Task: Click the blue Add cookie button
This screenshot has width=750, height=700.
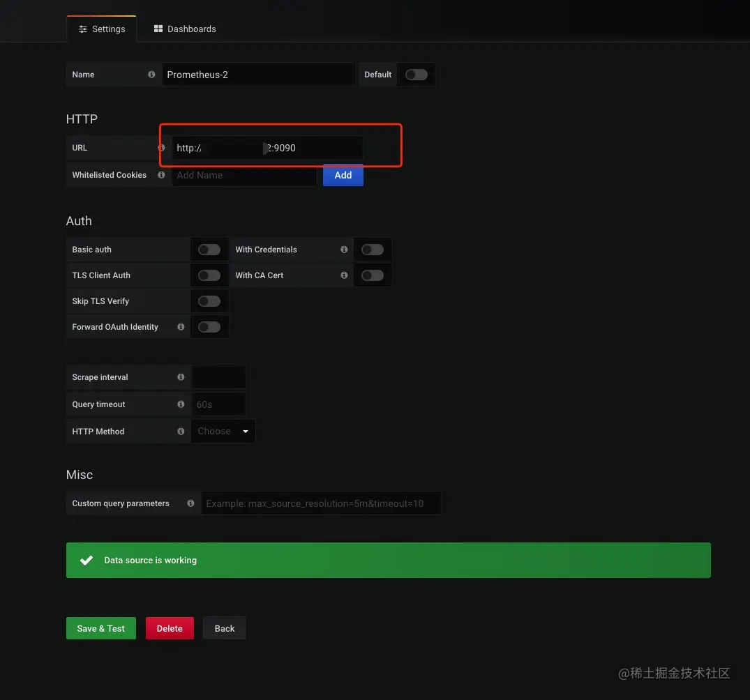Action: (343, 175)
